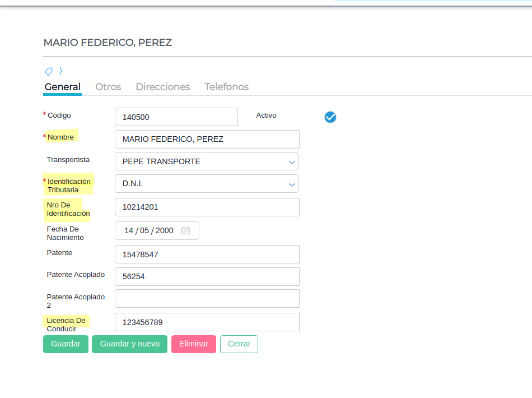
Task: Close the form with the Cerrar button
Action: (239, 344)
